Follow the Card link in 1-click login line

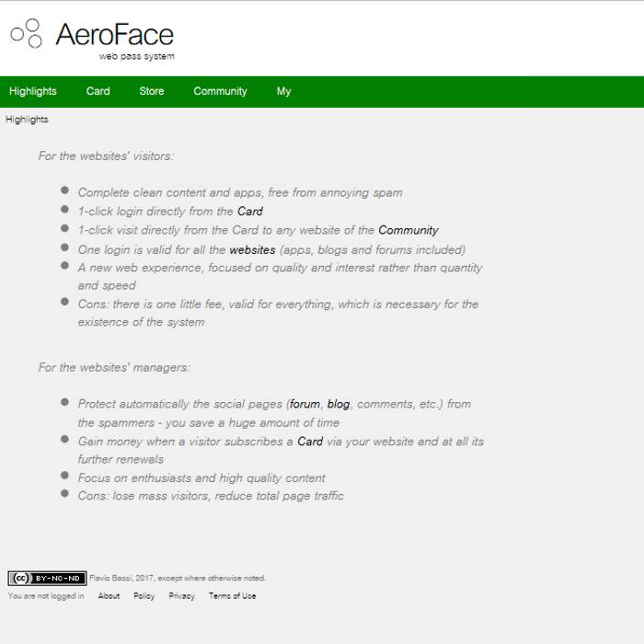point(250,211)
